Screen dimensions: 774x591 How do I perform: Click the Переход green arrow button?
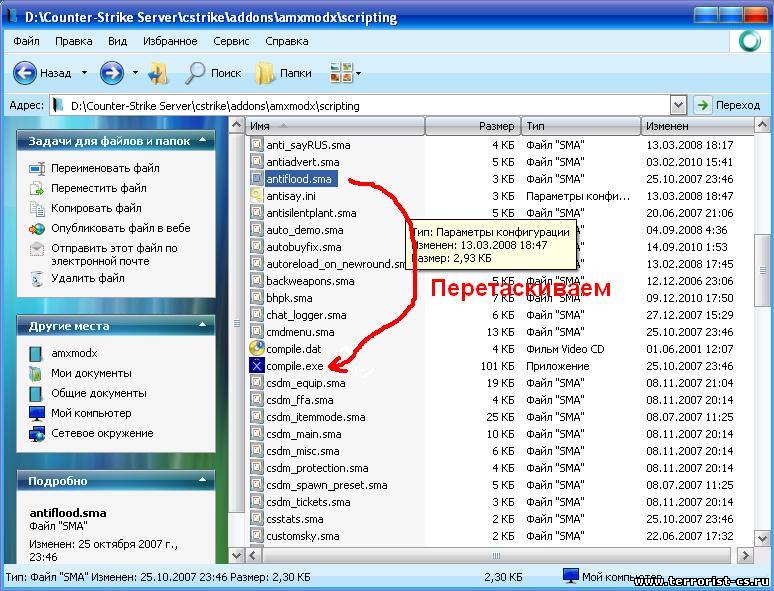point(702,105)
